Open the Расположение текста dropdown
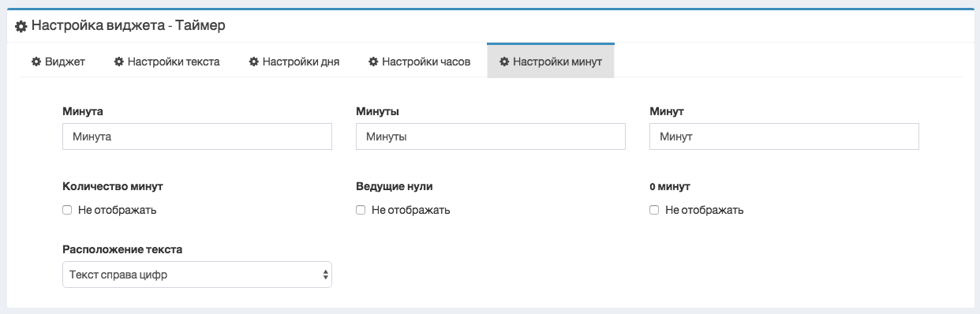980x314 pixels. 197,275
